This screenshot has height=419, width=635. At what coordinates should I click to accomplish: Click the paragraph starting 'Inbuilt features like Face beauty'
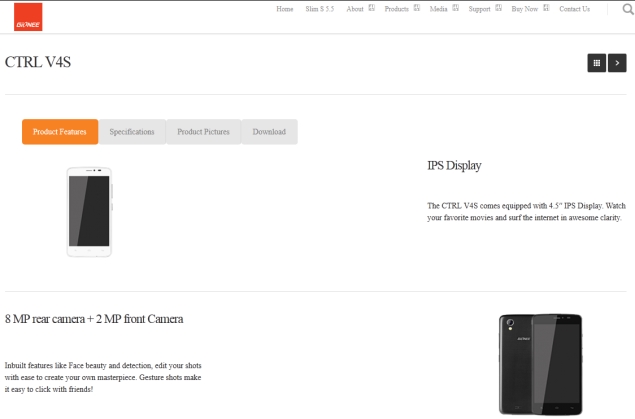[x=103, y=377]
